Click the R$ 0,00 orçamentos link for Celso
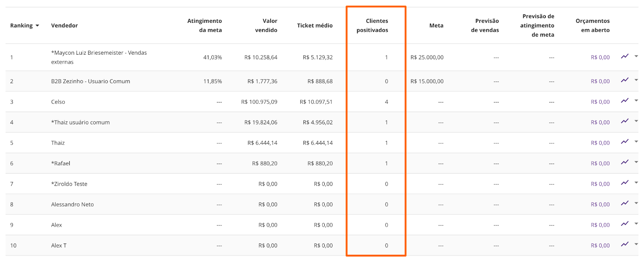The width and height of the screenshot is (644, 262). click(600, 102)
